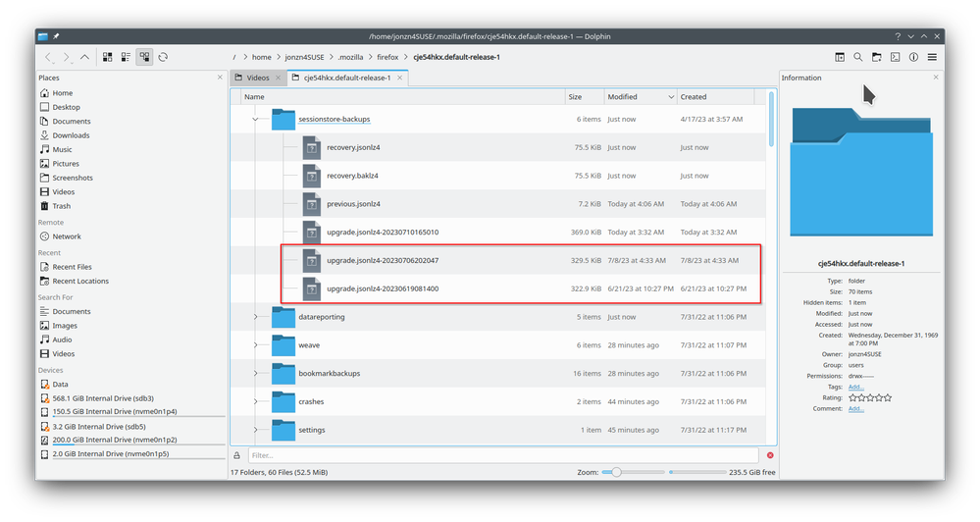Screen dimensions: 980x522
Task: Add a comment via Comment Add link
Action: tap(855, 409)
